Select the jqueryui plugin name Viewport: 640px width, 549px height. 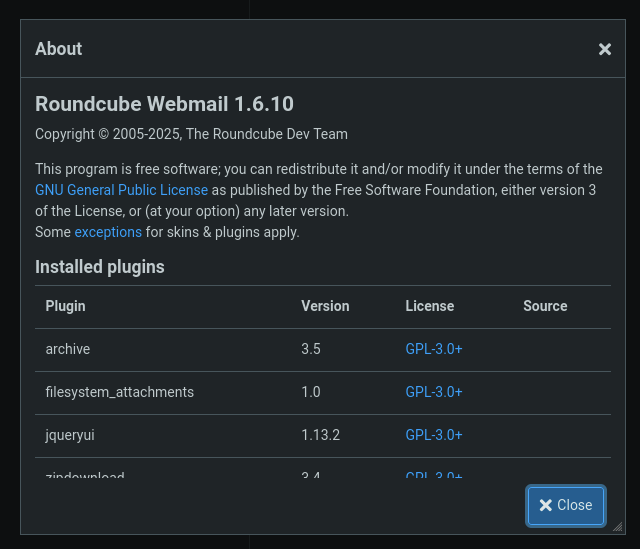coord(70,435)
